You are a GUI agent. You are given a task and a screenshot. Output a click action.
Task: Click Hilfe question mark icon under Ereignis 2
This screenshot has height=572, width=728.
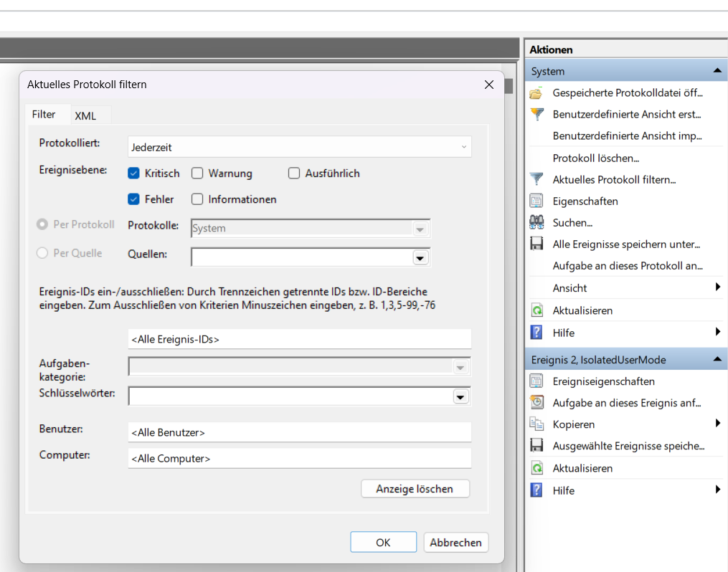point(536,490)
